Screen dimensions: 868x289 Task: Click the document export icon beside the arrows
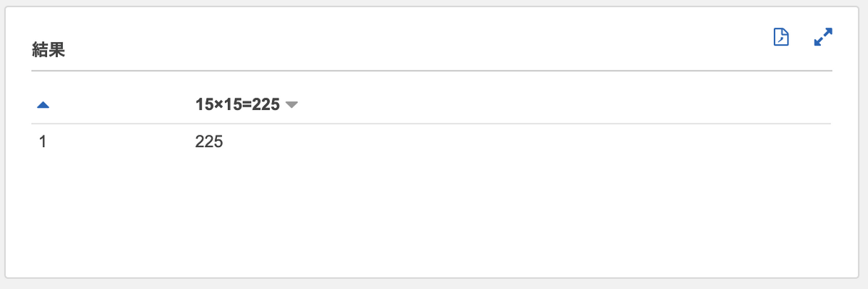[x=781, y=37]
